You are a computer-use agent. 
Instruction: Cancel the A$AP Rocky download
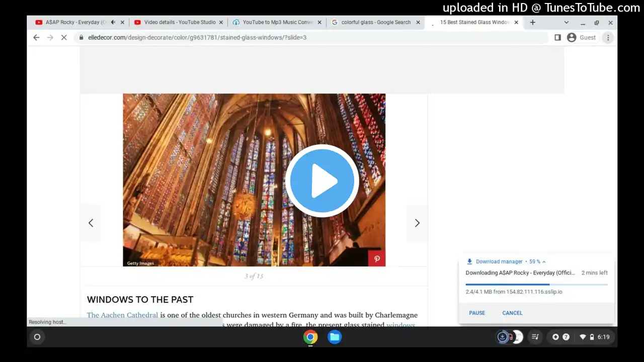[x=512, y=313]
